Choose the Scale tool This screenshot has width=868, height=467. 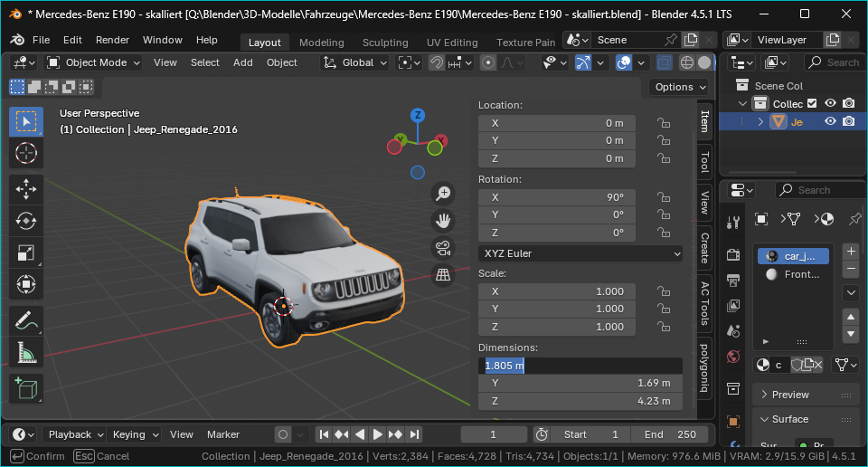click(26, 253)
